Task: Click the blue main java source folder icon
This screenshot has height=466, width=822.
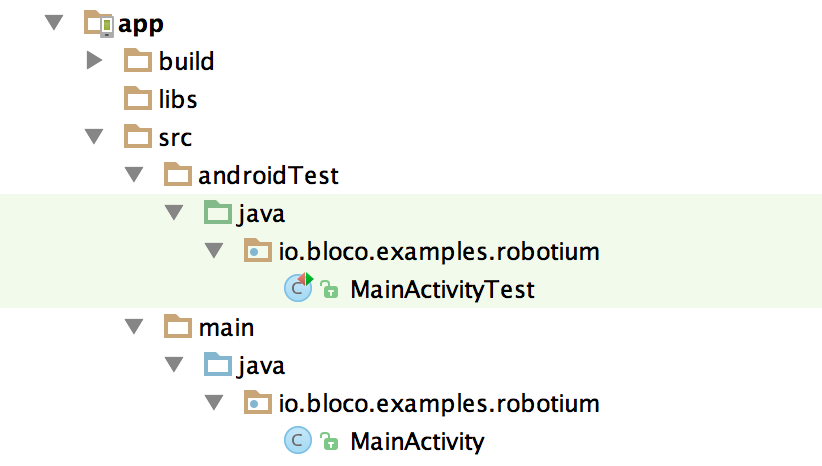Action: [x=218, y=365]
